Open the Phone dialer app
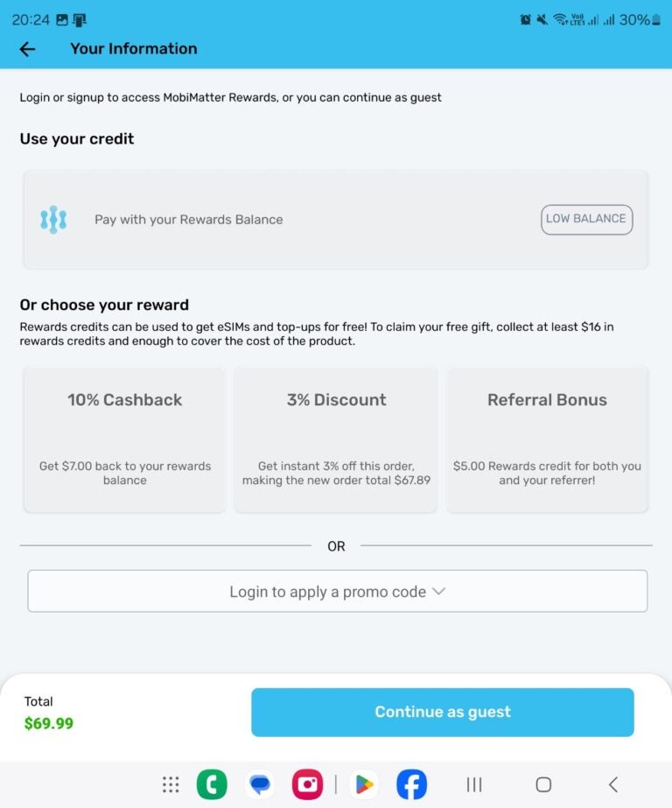 click(212, 784)
